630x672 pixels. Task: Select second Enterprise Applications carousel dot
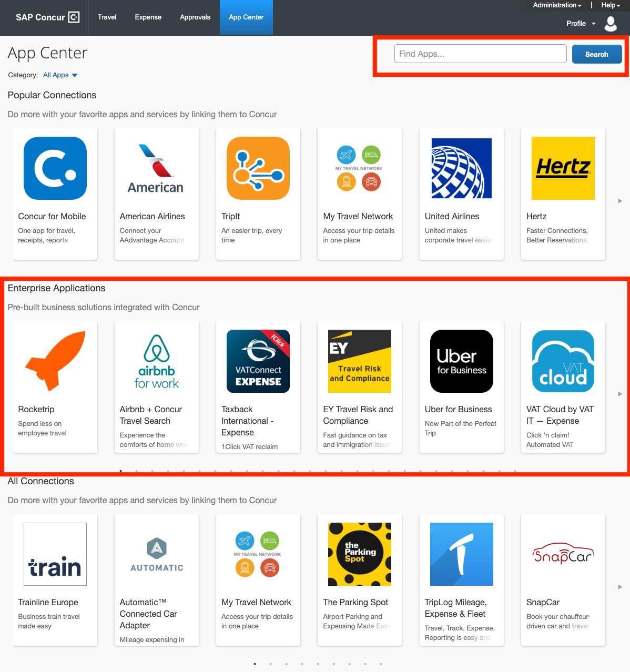pyautogui.click(x=137, y=471)
